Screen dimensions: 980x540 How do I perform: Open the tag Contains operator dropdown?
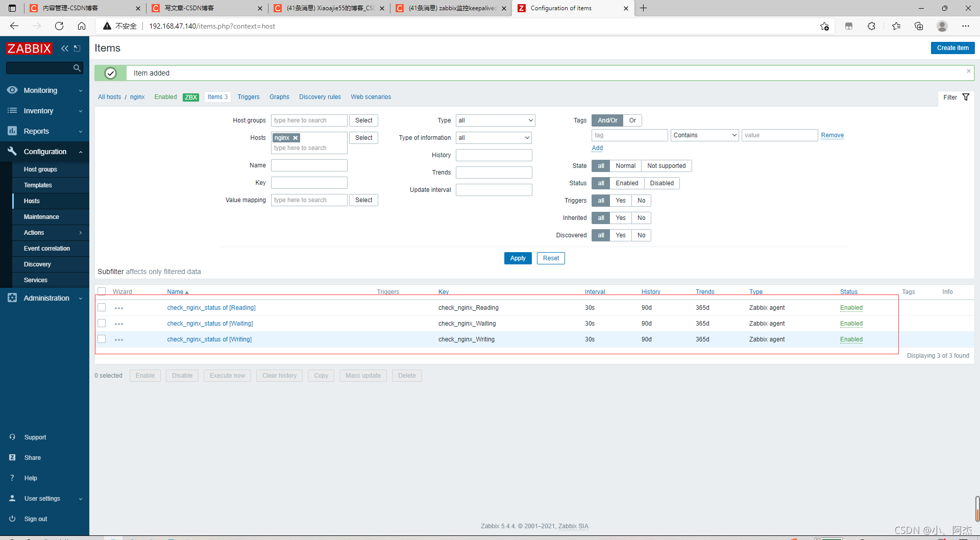click(x=704, y=135)
